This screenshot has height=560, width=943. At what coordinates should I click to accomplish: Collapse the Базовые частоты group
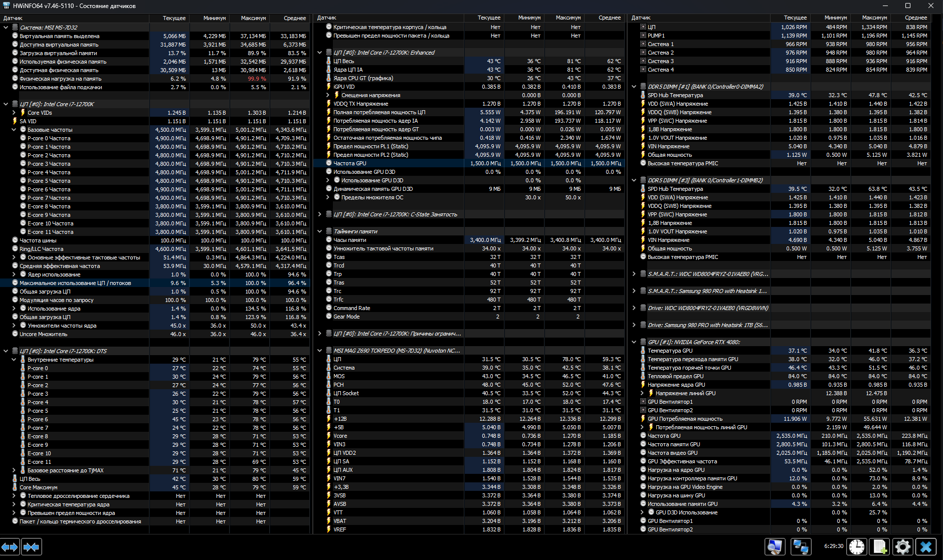(14, 130)
